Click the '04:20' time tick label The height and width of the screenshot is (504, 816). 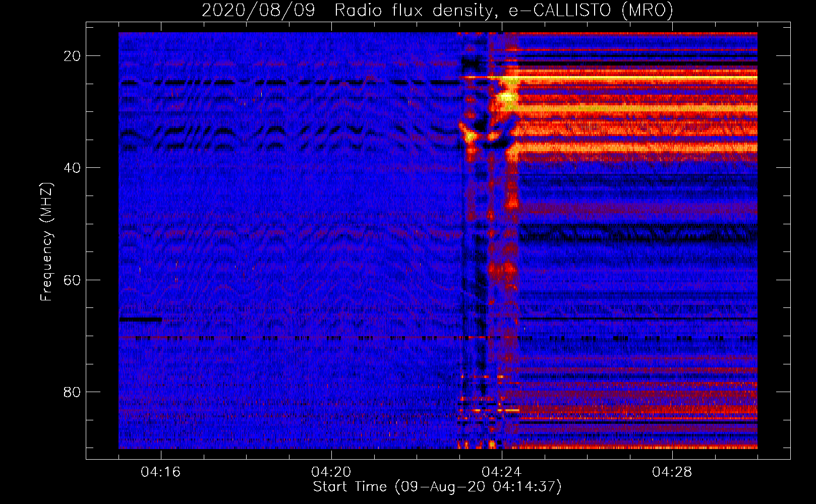[x=331, y=472]
